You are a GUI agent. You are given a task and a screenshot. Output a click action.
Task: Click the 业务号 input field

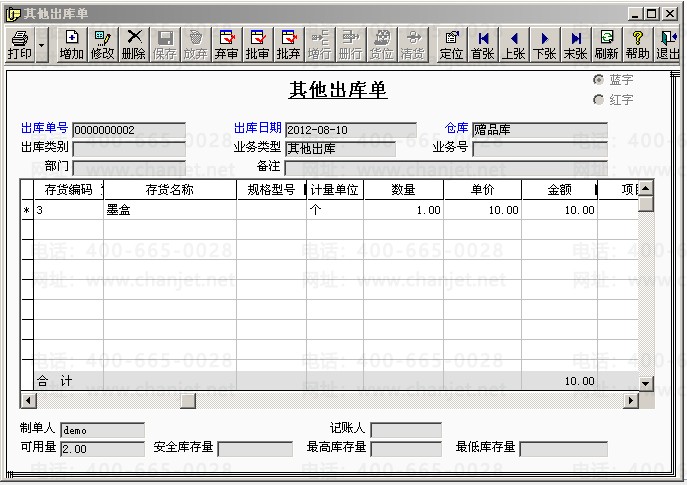click(540, 149)
